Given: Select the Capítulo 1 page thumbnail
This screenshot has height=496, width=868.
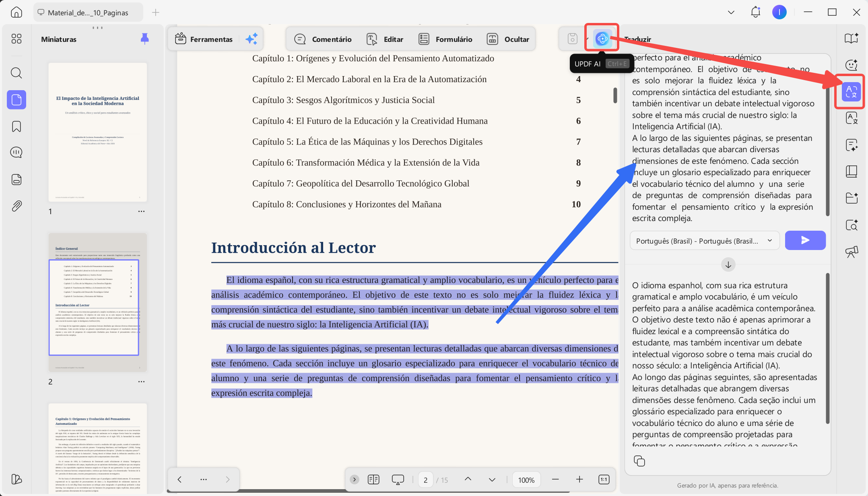Looking at the screenshot, I should (98, 449).
